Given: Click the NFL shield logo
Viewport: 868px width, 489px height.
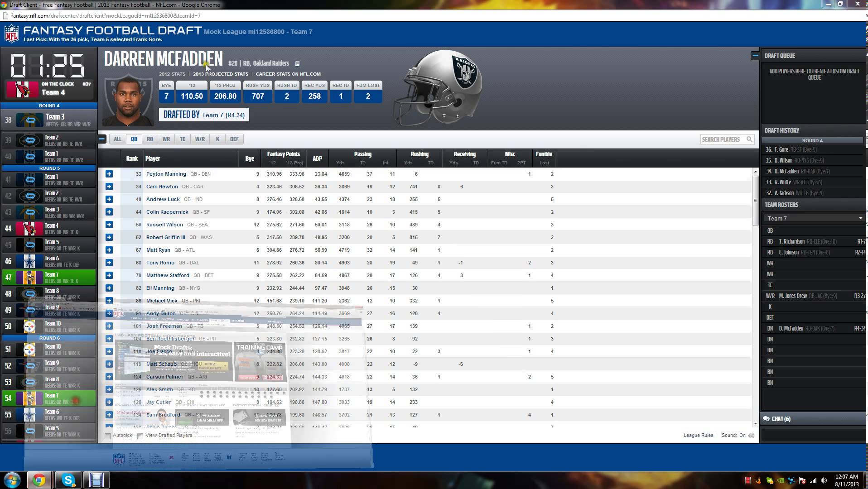Looking at the screenshot, I should pyautogui.click(x=12, y=34).
